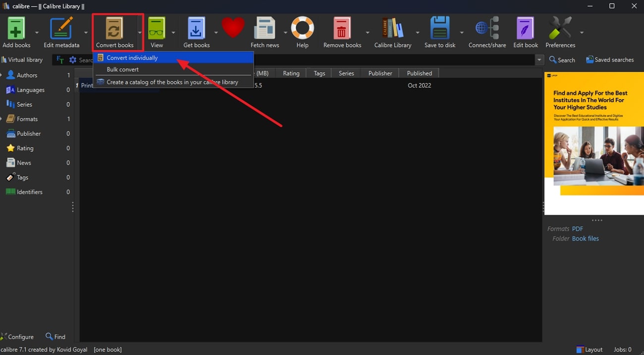Click the book cover thumbnail
644x355 pixels.
594,144
